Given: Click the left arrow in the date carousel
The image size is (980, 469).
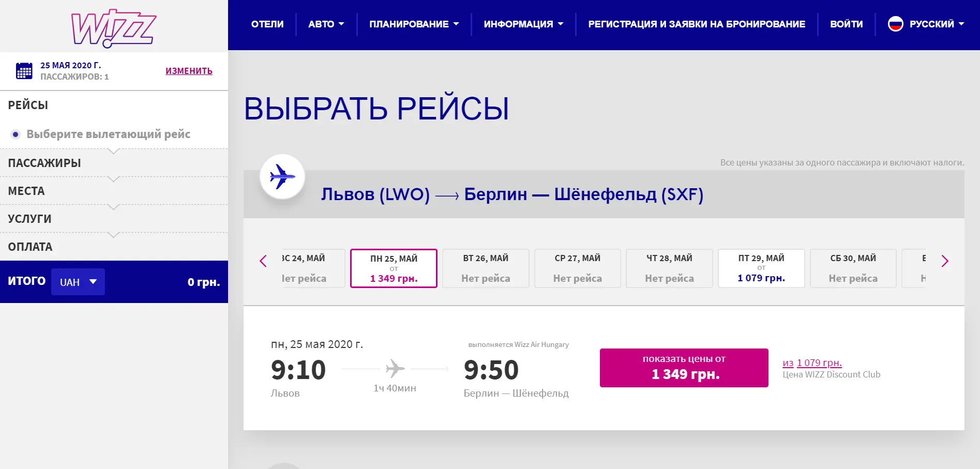Looking at the screenshot, I should click(x=263, y=262).
